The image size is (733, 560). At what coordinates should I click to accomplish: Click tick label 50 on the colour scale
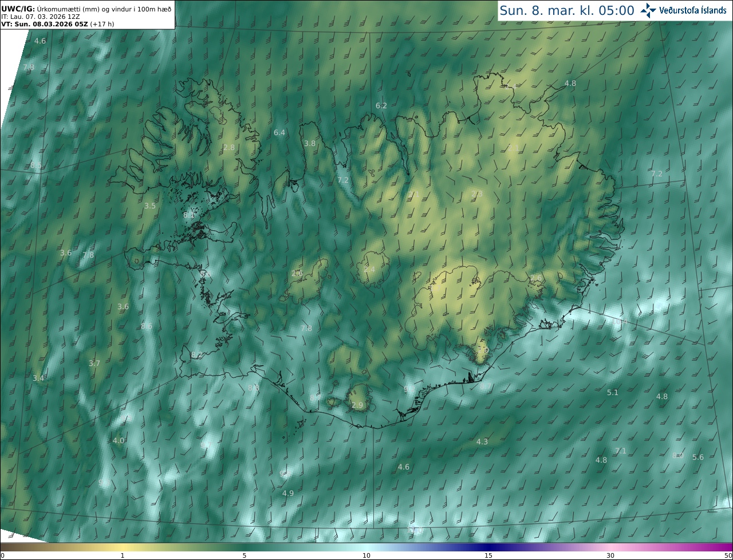click(728, 555)
